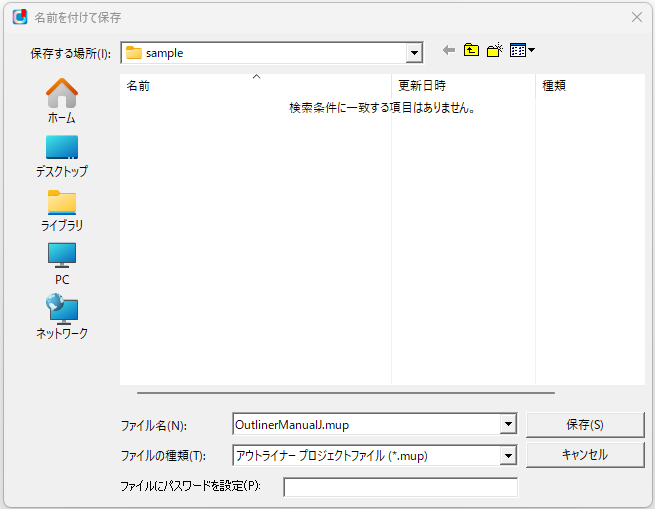The height and width of the screenshot is (509, 655).
Task: Focus the file name field OutlinerManualJ.mup
Action: click(366, 425)
